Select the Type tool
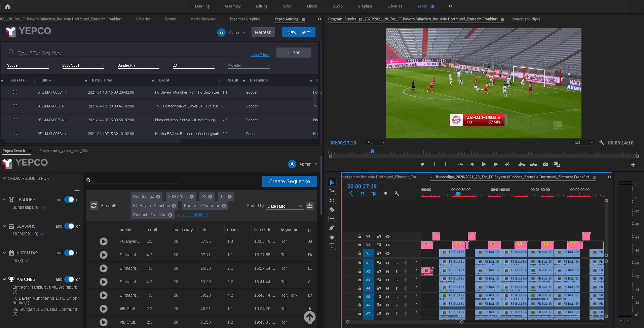The width and height of the screenshot is (644, 328). click(x=332, y=246)
